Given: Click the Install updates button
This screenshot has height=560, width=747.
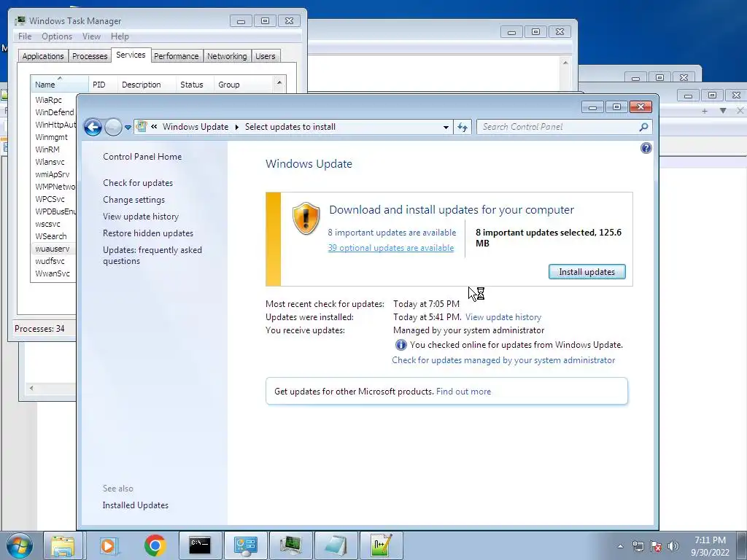Looking at the screenshot, I should [x=587, y=272].
